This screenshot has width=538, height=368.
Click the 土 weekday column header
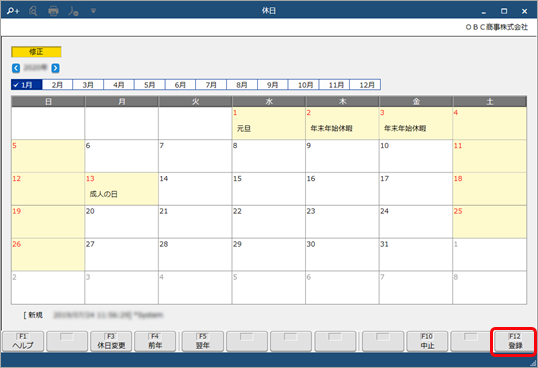click(x=490, y=102)
